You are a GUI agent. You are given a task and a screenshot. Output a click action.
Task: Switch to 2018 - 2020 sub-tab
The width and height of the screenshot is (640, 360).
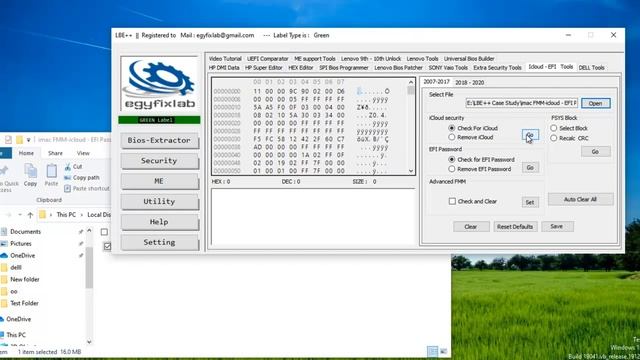(469, 82)
